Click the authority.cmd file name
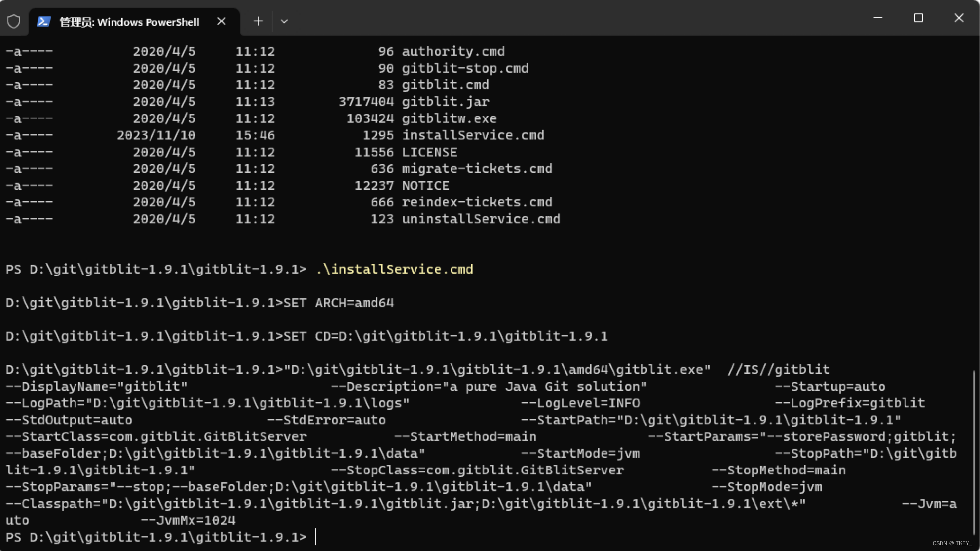 click(453, 51)
